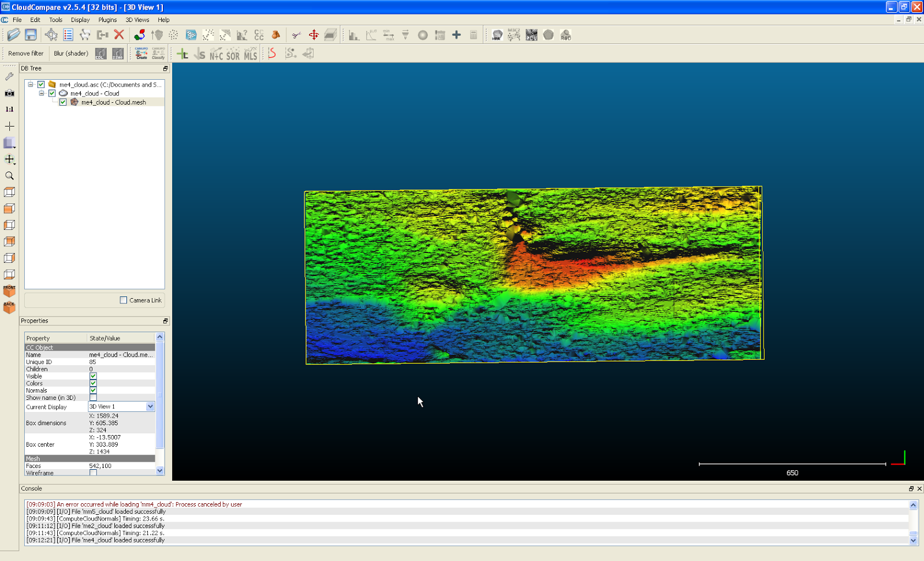Open the Plugins menu
924x561 pixels.
coord(107,20)
